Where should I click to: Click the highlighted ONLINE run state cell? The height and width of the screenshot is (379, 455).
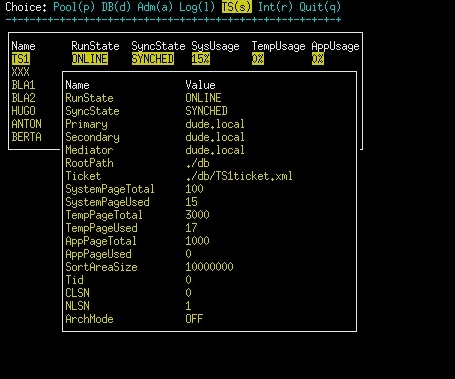[90, 59]
